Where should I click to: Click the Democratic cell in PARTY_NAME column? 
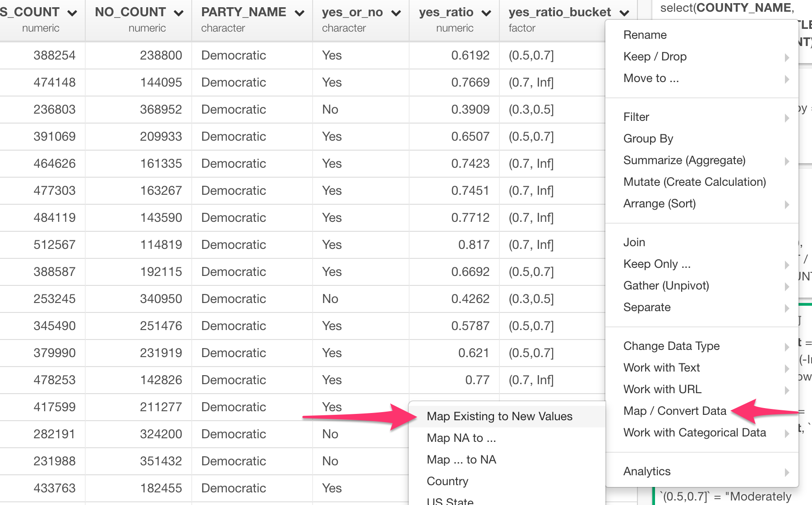[x=233, y=55]
